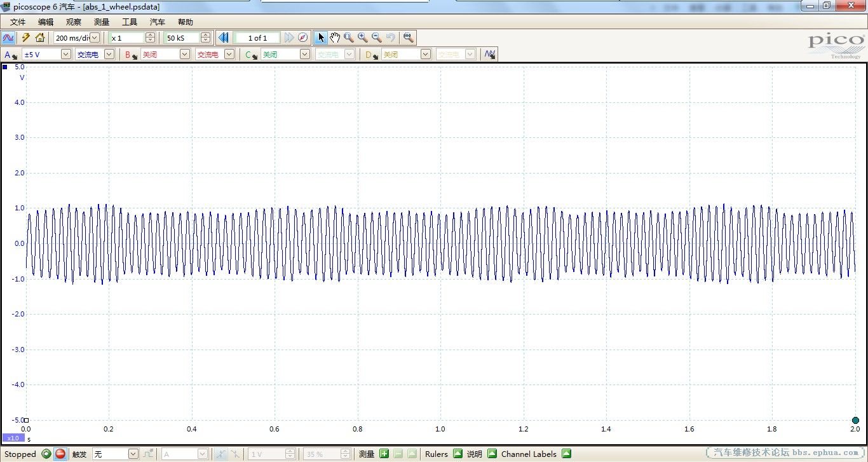
Task: Click the math channels waveform icon
Action: (489, 55)
